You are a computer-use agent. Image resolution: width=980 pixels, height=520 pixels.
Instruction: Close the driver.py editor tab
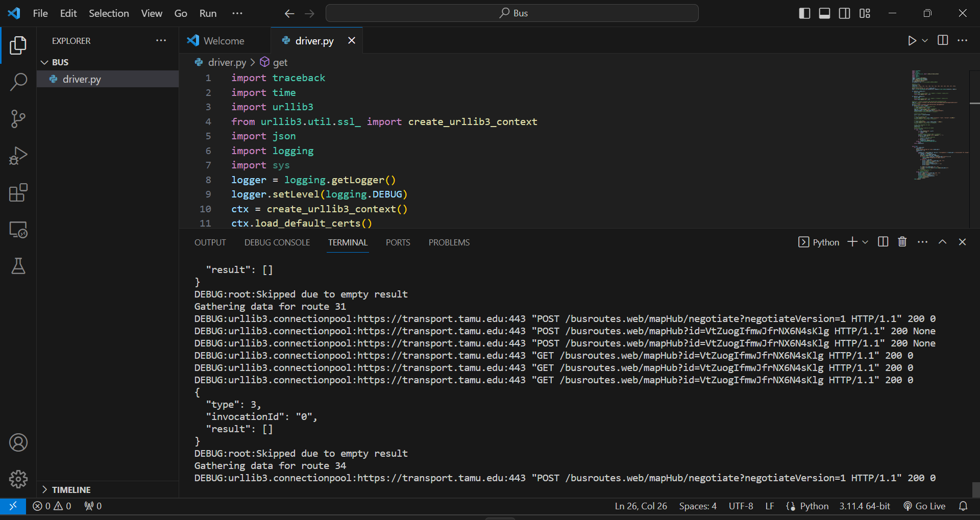pos(352,40)
